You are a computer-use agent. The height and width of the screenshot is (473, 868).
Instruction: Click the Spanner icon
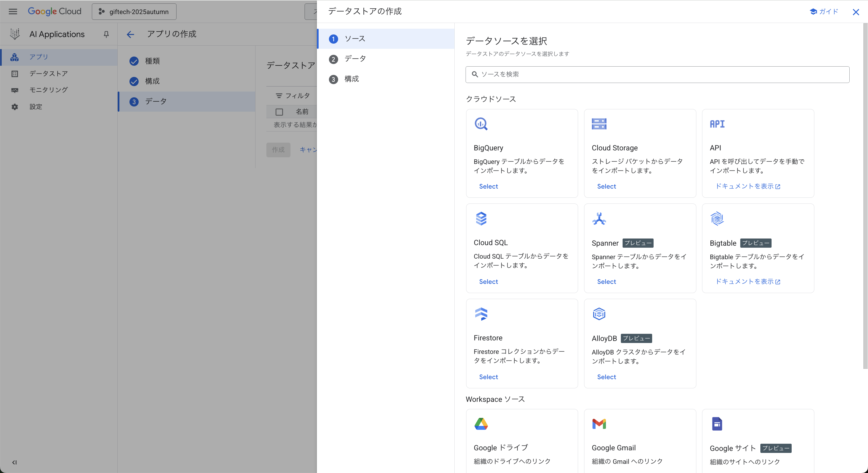599,218
